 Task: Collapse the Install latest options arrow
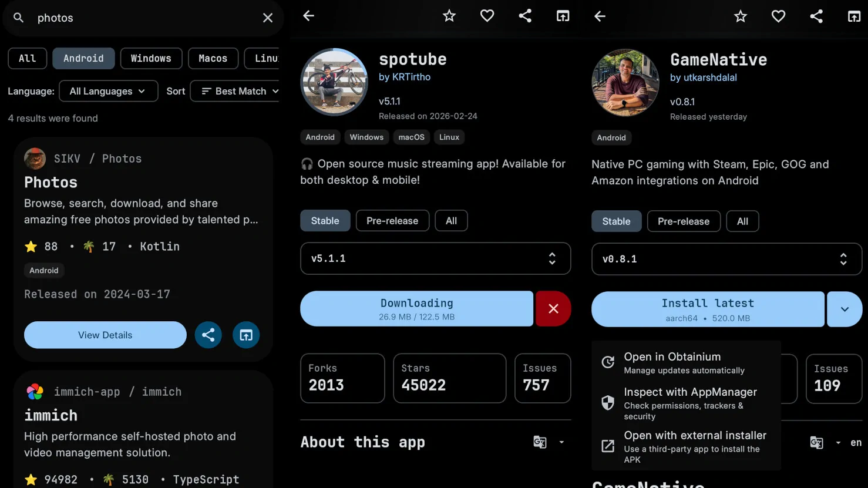(844, 309)
